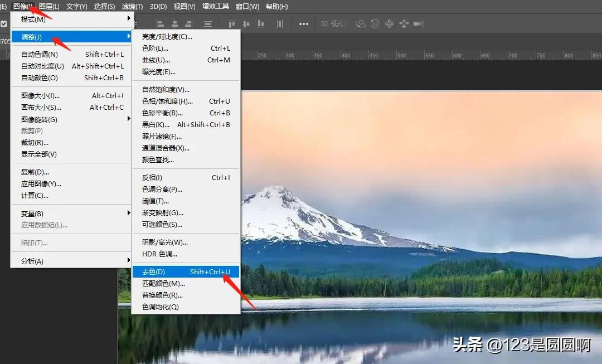Select the align top edges icon

[x=232, y=23]
